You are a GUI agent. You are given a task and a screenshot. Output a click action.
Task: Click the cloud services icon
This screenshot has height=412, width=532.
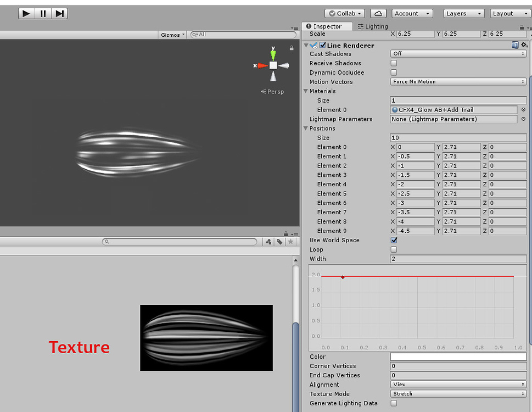point(378,13)
